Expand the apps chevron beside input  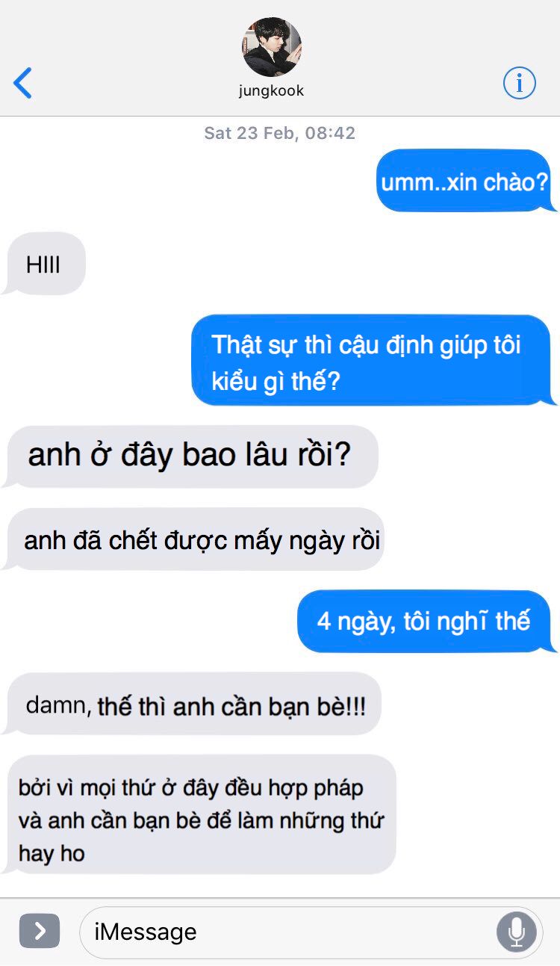[x=40, y=931]
